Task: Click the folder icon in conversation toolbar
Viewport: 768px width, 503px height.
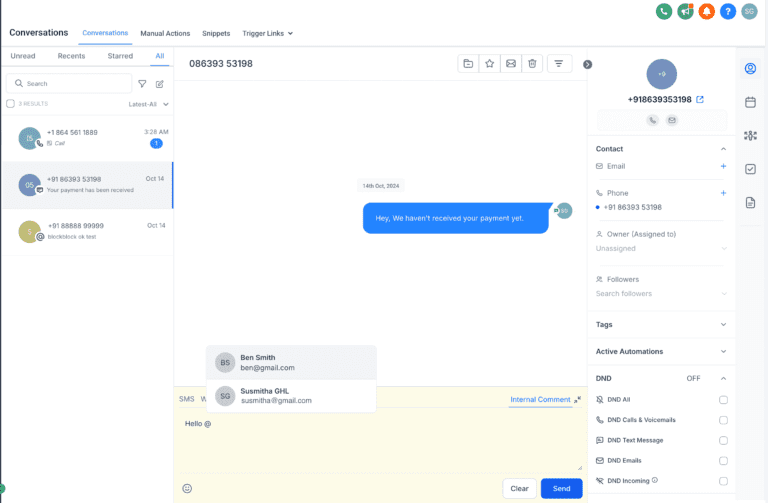Action: (x=468, y=64)
